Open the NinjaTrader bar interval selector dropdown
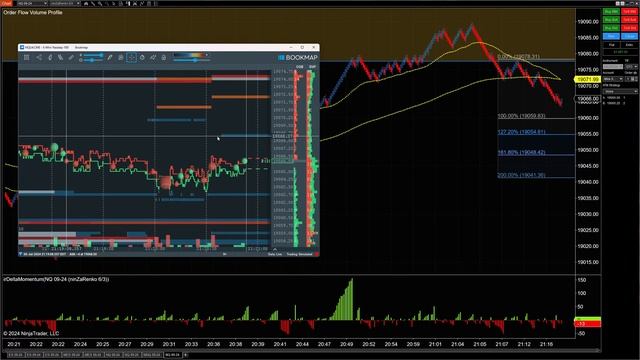640x360 pixels. click(x=64, y=3)
